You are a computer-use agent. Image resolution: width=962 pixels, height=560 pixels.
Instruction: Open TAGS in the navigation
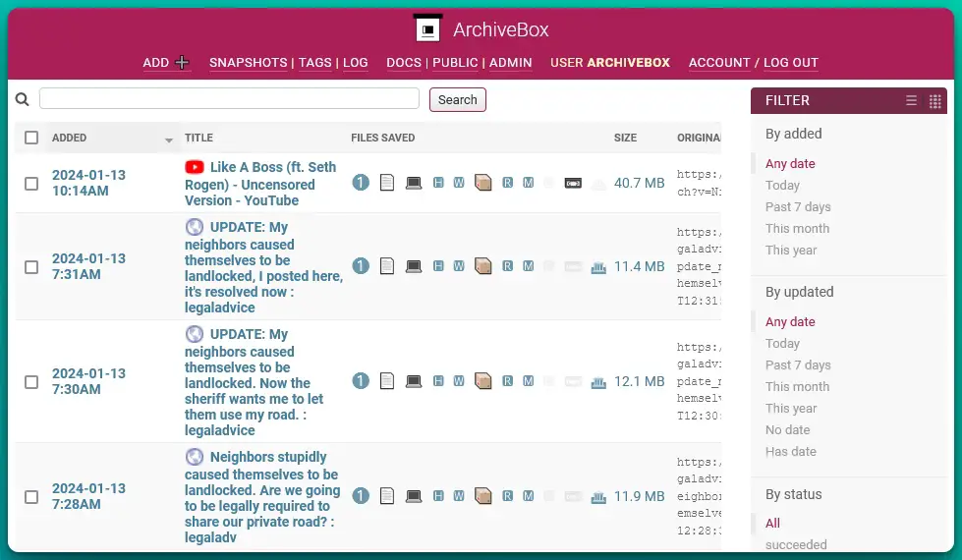[314, 63]
